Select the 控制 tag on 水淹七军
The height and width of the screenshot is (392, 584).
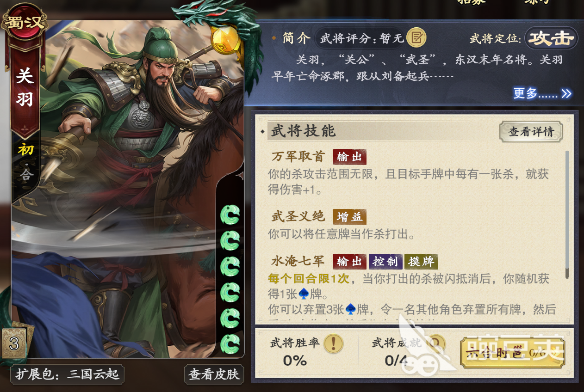point(385,261)
